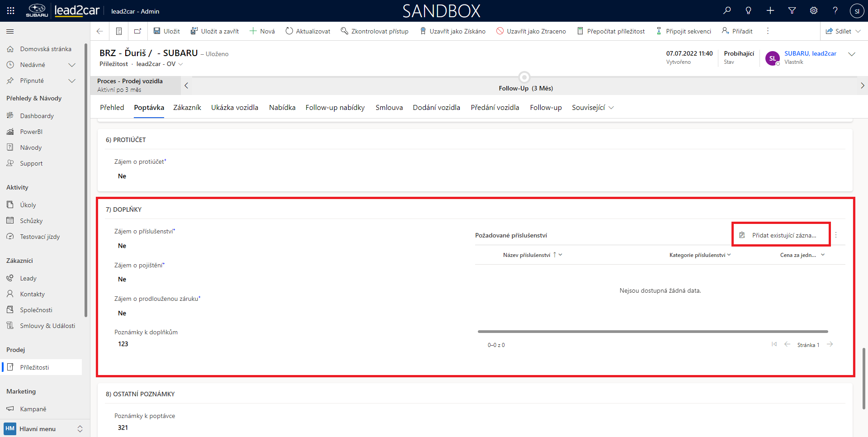Toggle 'Zájem o příslušenství' value Ne
This screenshot has height=437, width=868.
click(122, 246)
